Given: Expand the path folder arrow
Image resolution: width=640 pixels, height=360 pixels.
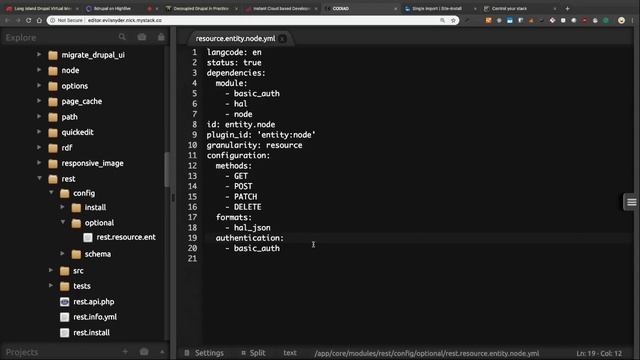Looking at the screenshot, I should point(39,116).
